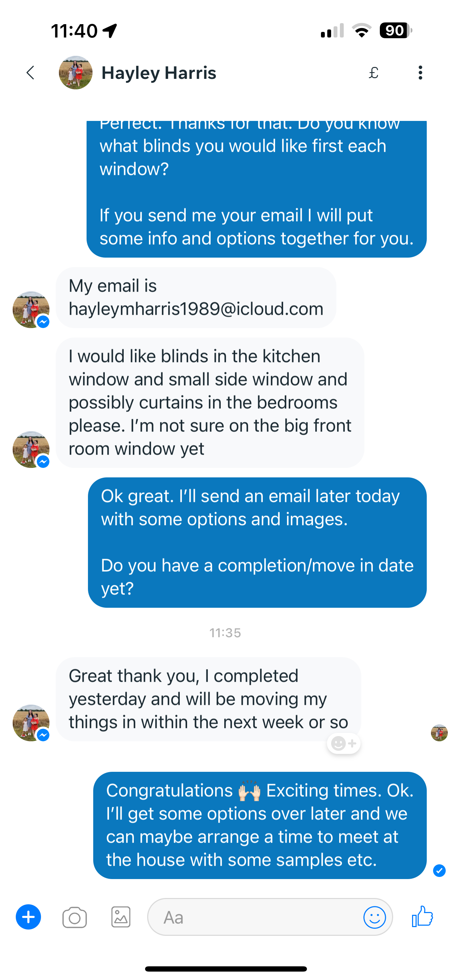Tap avatar beside the kitchen blinds message
This screenshot has width=452, height=980.
point(31,449)
